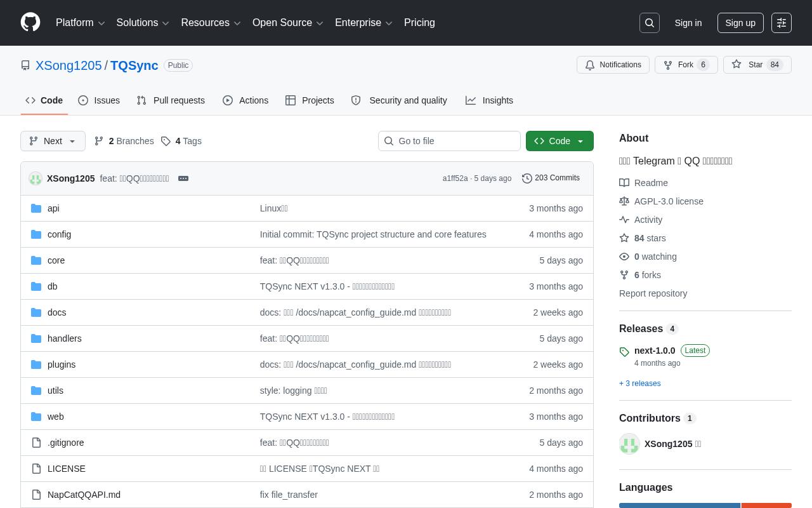812x508 pixels.
Task: Click the tag icon next to next-1.0.0
Action: tap(624, 352)
